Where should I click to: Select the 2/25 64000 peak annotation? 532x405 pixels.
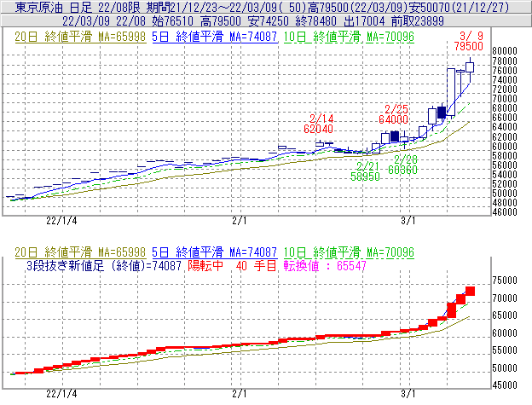(394, 114)
